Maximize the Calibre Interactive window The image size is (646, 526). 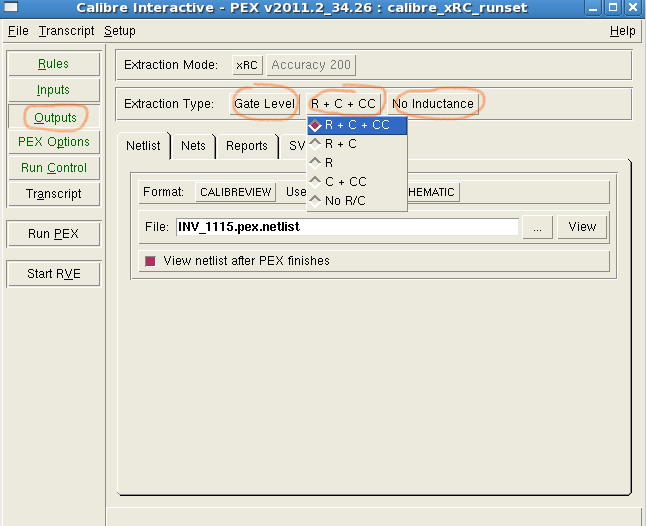coord(613,7)
